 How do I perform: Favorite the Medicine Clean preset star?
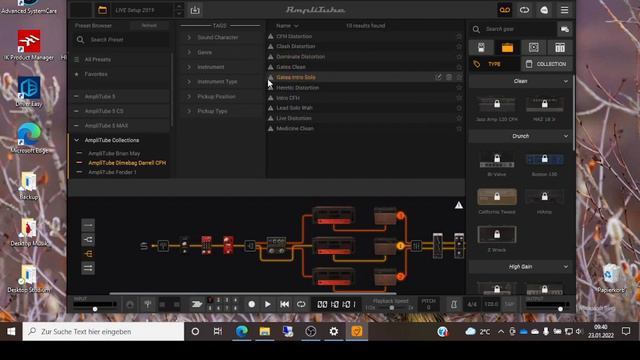coord(459,128)
